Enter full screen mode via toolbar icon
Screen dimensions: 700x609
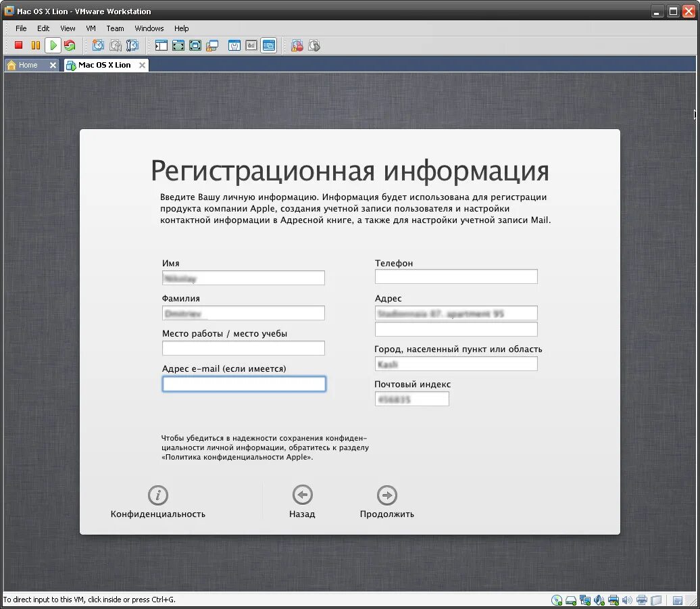click(195, 45)
